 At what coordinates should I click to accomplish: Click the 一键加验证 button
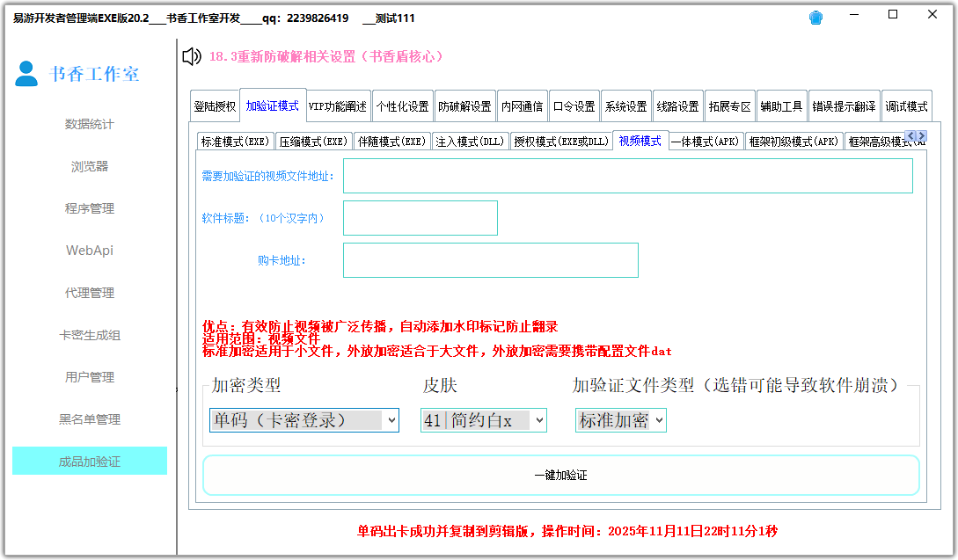[563, 474]
